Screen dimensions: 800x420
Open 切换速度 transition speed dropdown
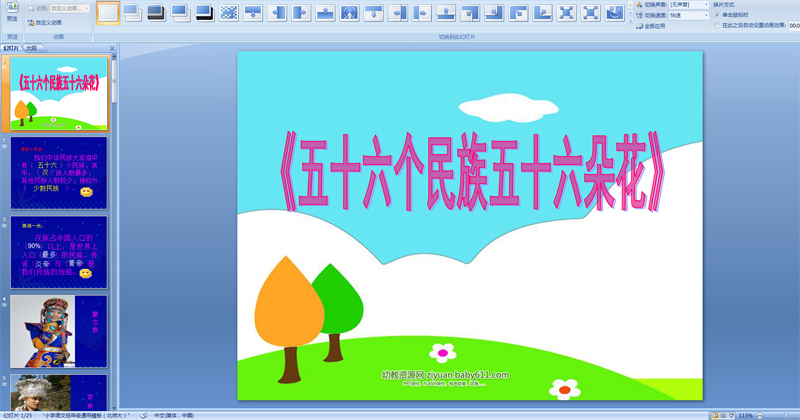pyautogui.click(x=689, y=15)
